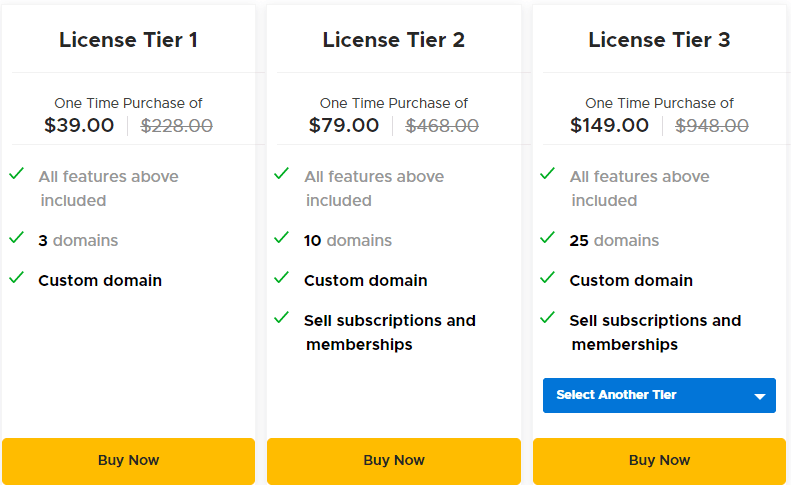
Task: Open the Select Another Tier dropdown
Action: [x=645, y=395]
